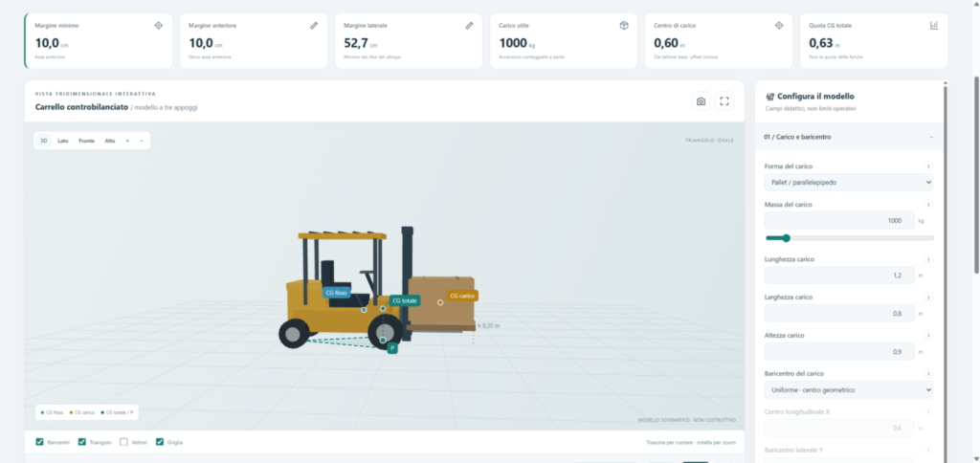
Task: Click the Margine laterale value 52,7
Action: pos(355,43)
